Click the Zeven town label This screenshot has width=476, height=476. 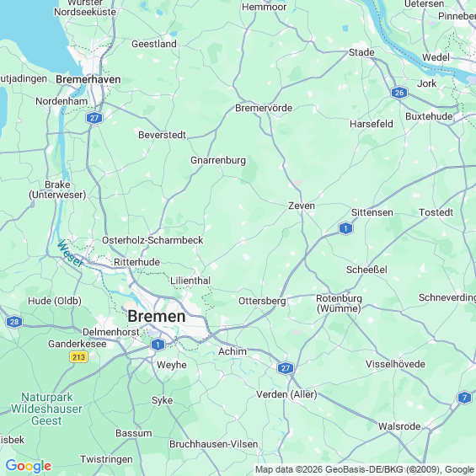tap(302, 206)
